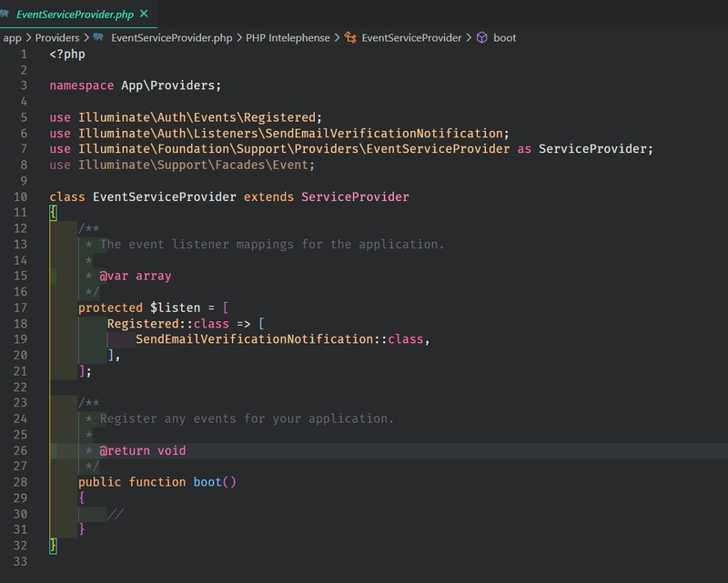Open the 'EventServiceProvider' class breadcrumb
The height and width of the screenshot is (583, 728).
click(411, 38)
